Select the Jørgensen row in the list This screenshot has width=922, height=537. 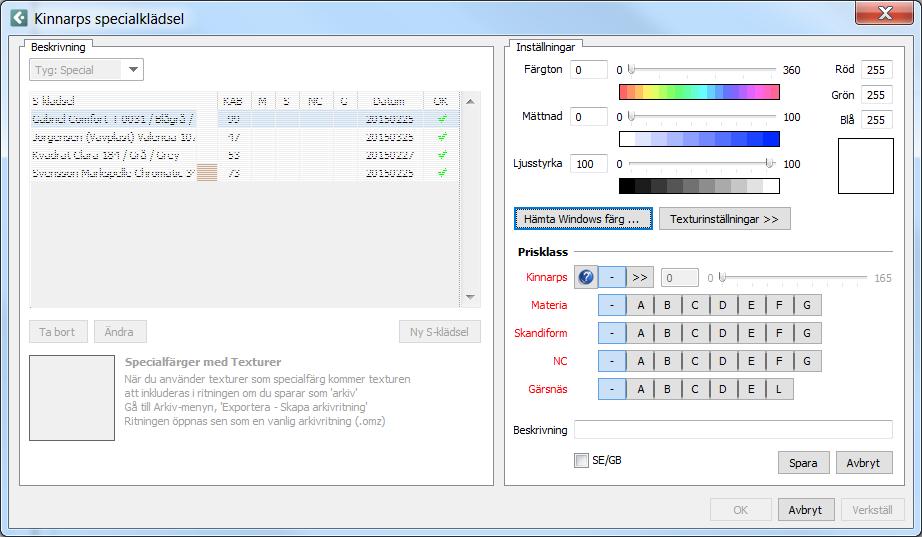pyautogui.click(x=245, y=137)
